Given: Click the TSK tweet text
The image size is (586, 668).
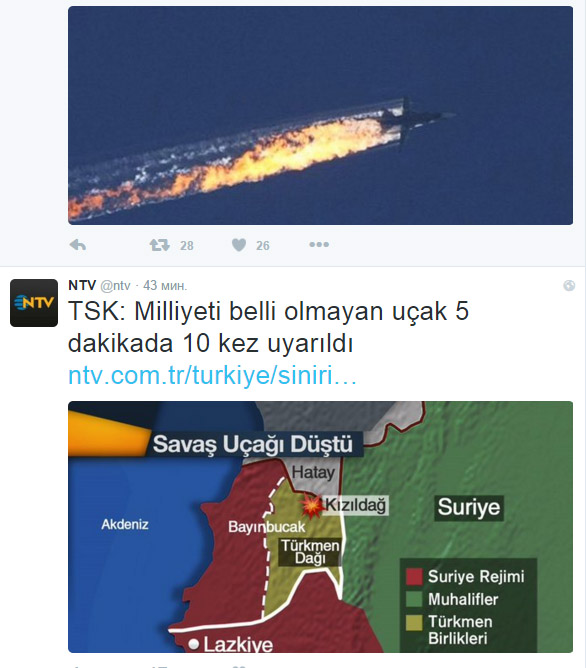Looking at the screenshot, I should (x=268, y=327).
